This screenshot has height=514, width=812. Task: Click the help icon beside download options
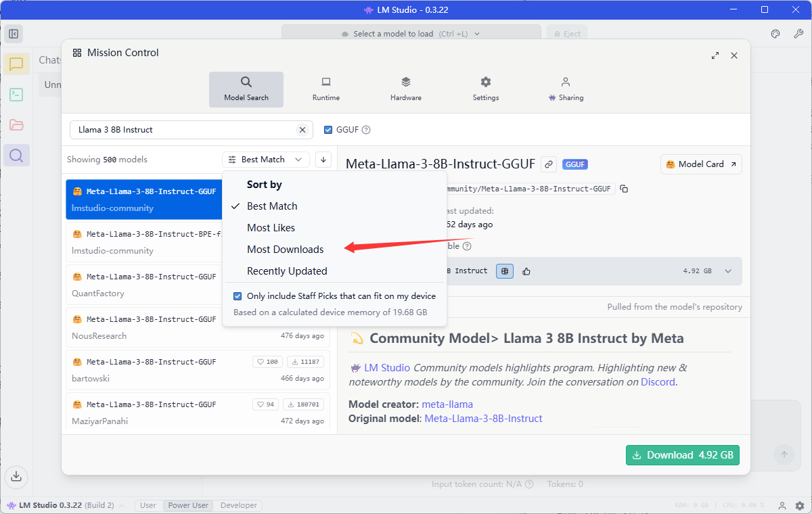(x=467, y=246)
